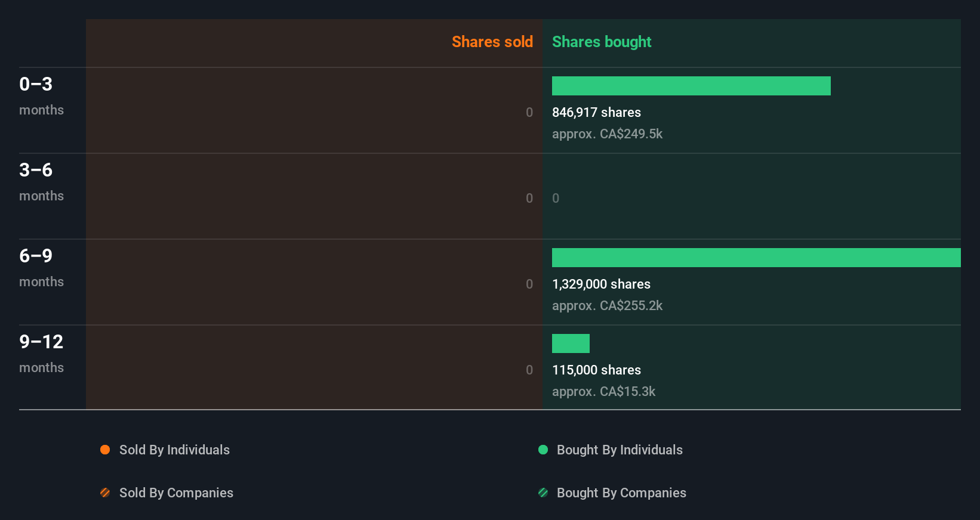
Task: Select the Bought By Companies legend label
Action: (621, 493)
